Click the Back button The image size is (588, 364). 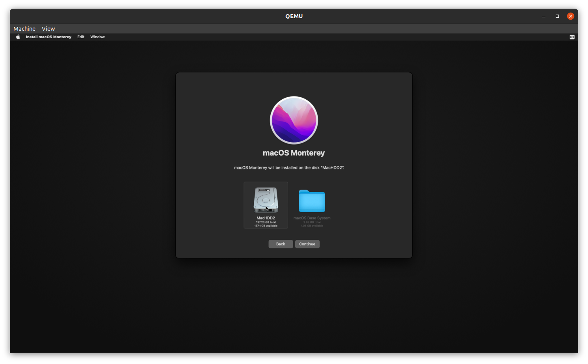[x=281, y=244]
